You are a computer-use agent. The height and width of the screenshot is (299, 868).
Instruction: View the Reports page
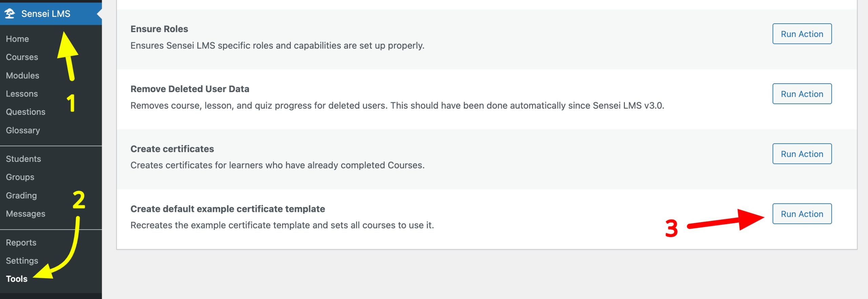[x=21, y=242]
